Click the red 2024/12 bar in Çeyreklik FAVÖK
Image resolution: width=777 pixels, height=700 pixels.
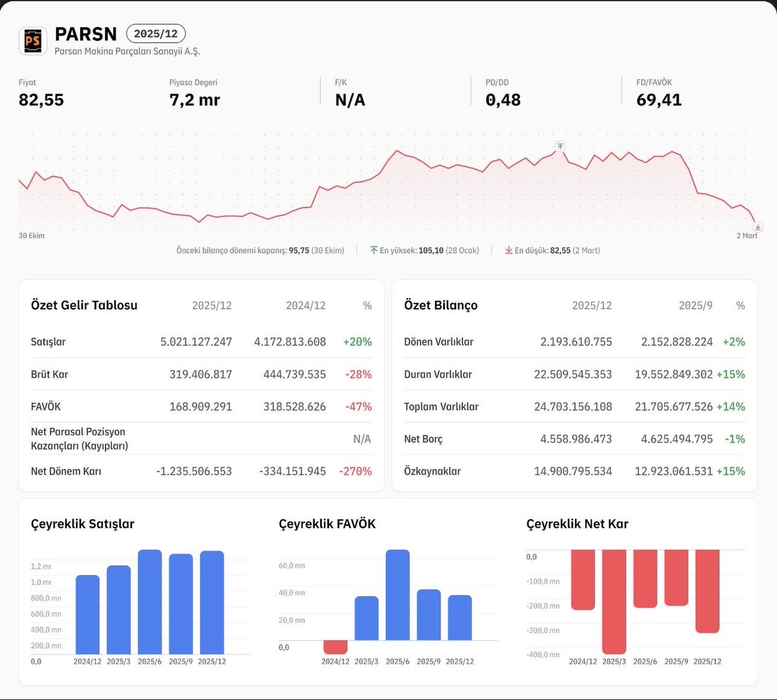[335, 647]
